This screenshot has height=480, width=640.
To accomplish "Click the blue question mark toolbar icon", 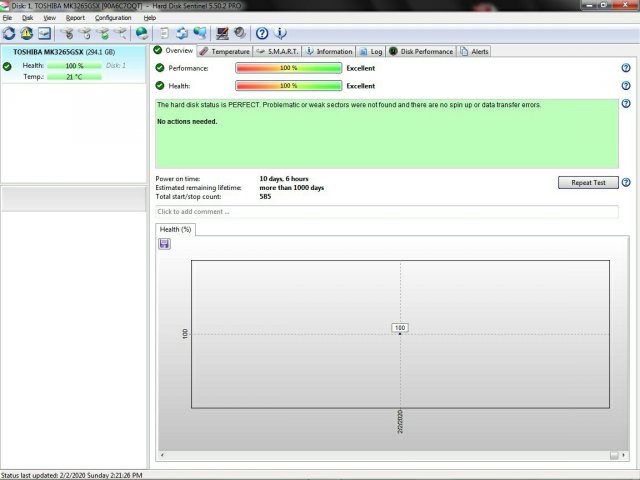I will (x=262, y=33).
